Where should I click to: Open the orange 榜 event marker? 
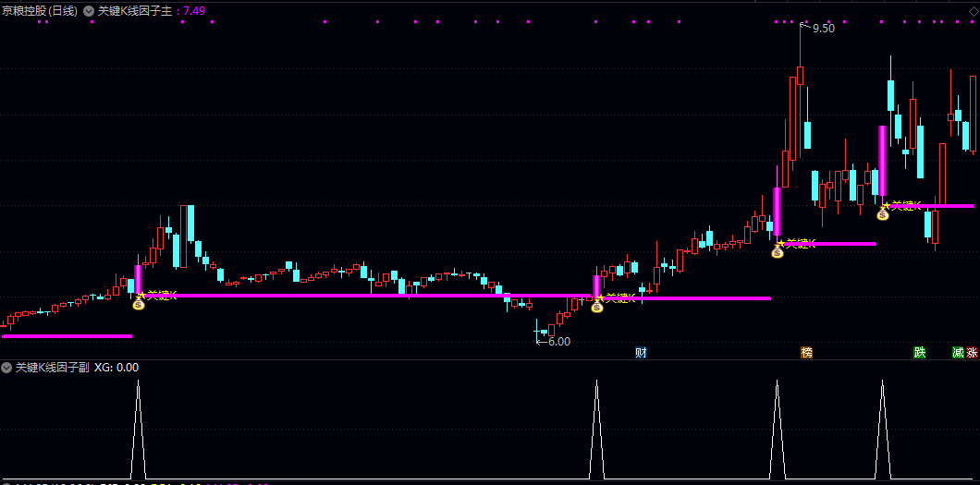coord(807,353)
